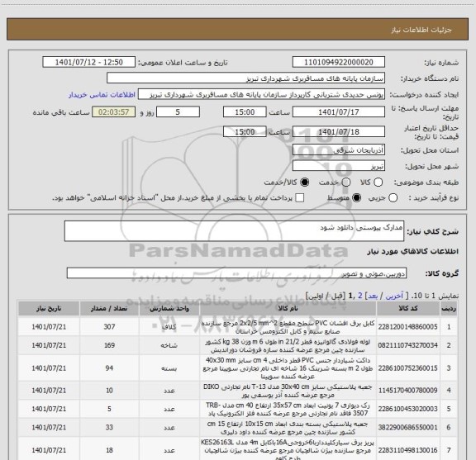Screen dimensions: 476x460
Task: Click the unit شاخه in row 2
Action: [x=169, y=345]
